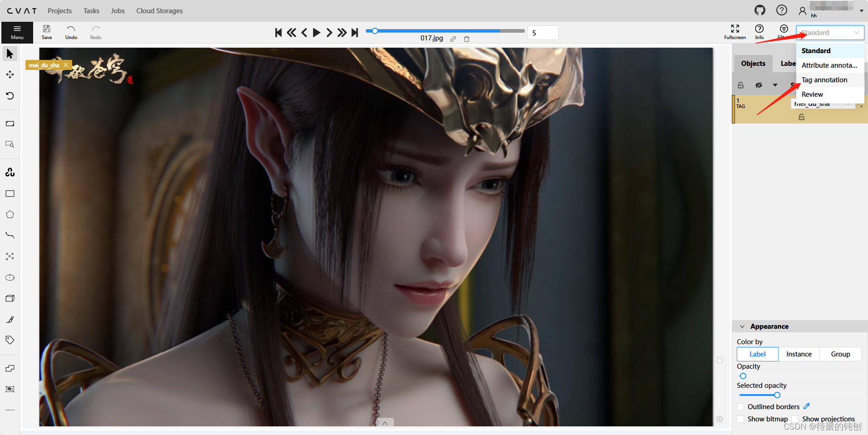Play the frame sequence
The image size is (868, 435).
coord(317,33)
